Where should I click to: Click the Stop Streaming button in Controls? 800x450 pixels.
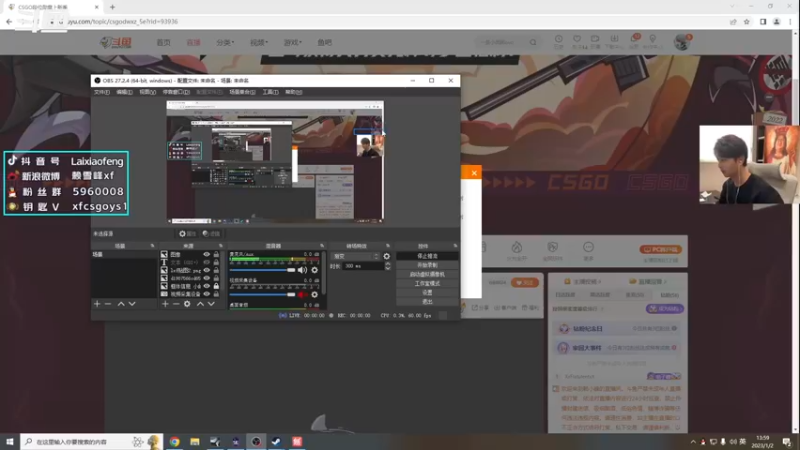click(x=427, y=256)
